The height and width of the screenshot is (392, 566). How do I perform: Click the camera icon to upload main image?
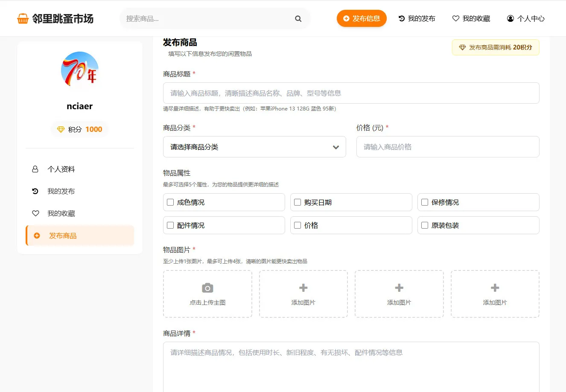click(207, 288)
